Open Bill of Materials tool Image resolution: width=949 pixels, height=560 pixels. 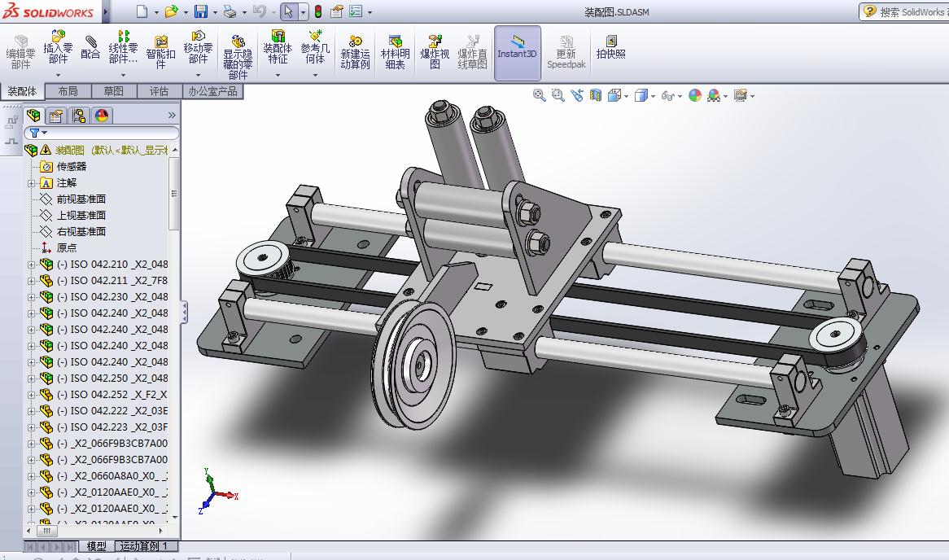click(x=396, y=52)
